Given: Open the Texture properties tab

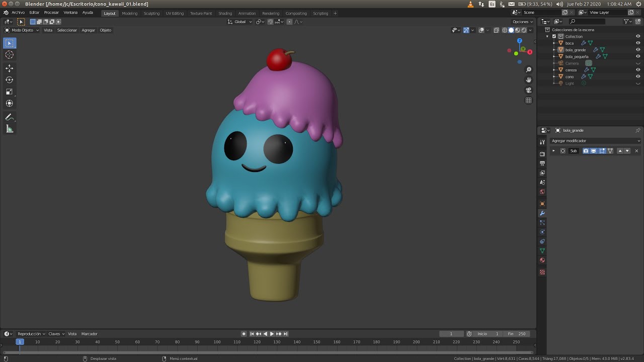Looking at the screenshot, I should (542, 272).
